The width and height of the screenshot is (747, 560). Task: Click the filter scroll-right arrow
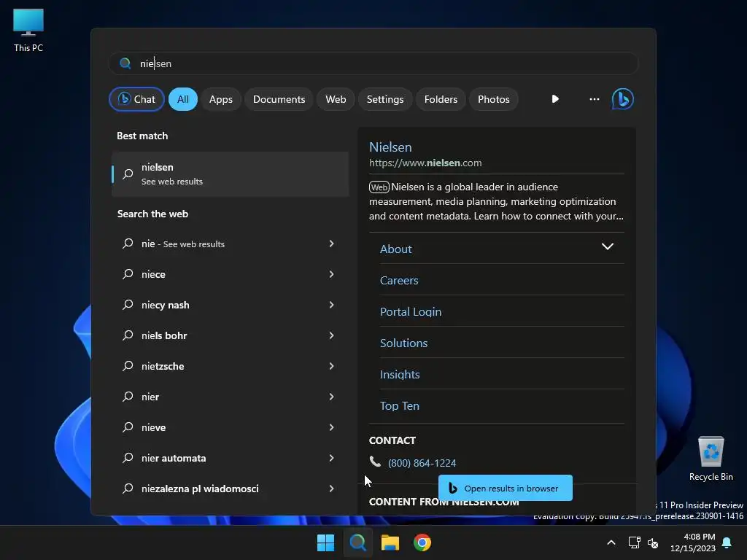click(555, 99)
